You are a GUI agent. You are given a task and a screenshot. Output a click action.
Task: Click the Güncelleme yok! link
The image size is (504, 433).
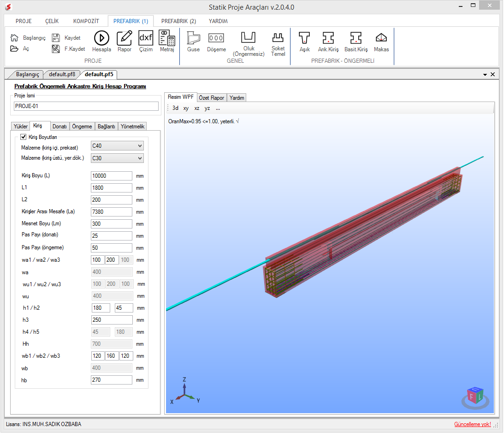473,424
